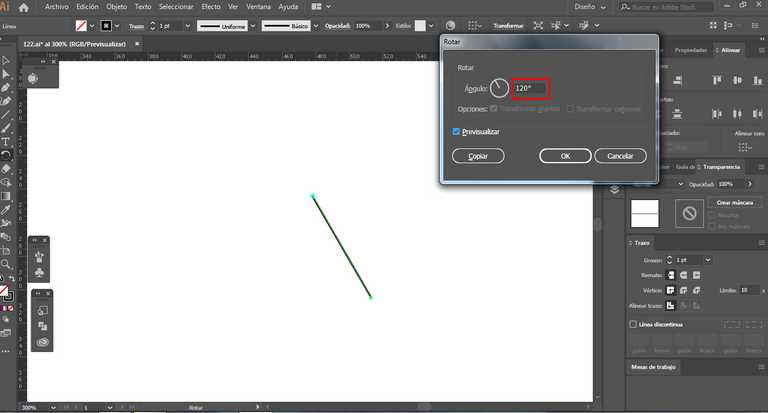Click the Ángulo 120° input field
The width and height of the screenshot is (768, 413).
pos(531,88)
